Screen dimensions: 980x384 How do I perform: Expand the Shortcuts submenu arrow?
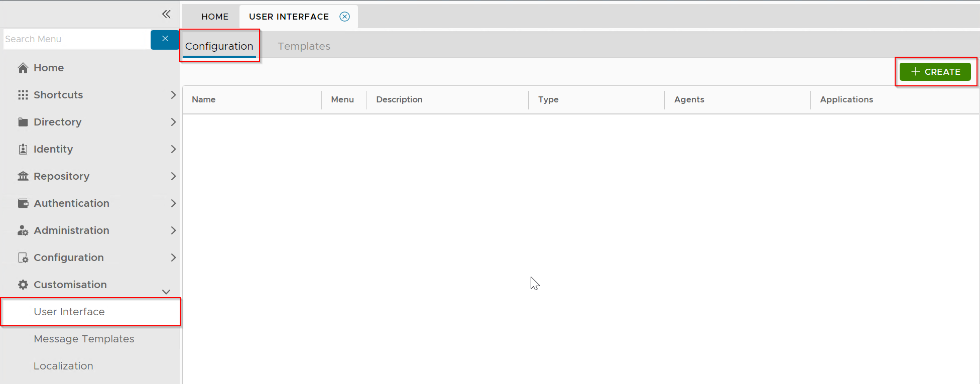[x=173, y=95]
